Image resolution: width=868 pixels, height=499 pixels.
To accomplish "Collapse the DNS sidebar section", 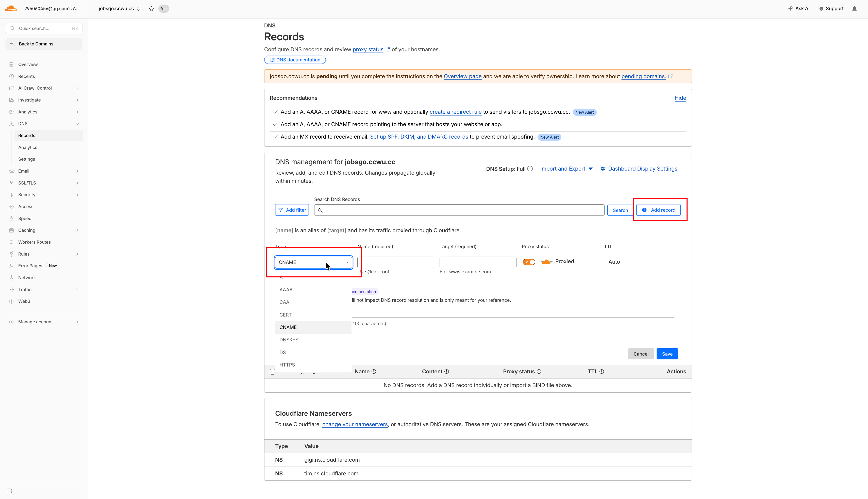I will point(44,124).
